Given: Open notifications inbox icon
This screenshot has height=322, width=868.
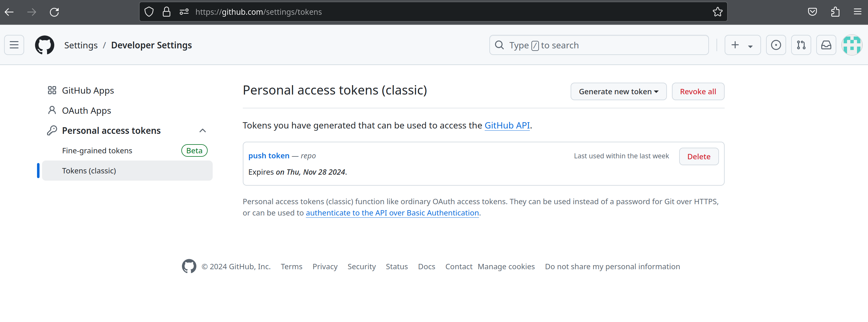Looking at the screenshot, I should tap(826, 45).
